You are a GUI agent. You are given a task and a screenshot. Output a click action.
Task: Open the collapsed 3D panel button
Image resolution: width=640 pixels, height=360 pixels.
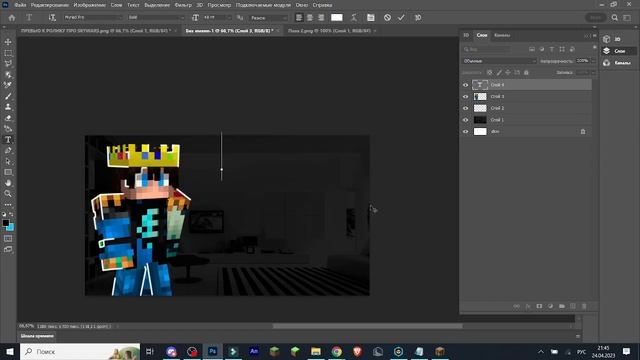(x=618, y=39)
